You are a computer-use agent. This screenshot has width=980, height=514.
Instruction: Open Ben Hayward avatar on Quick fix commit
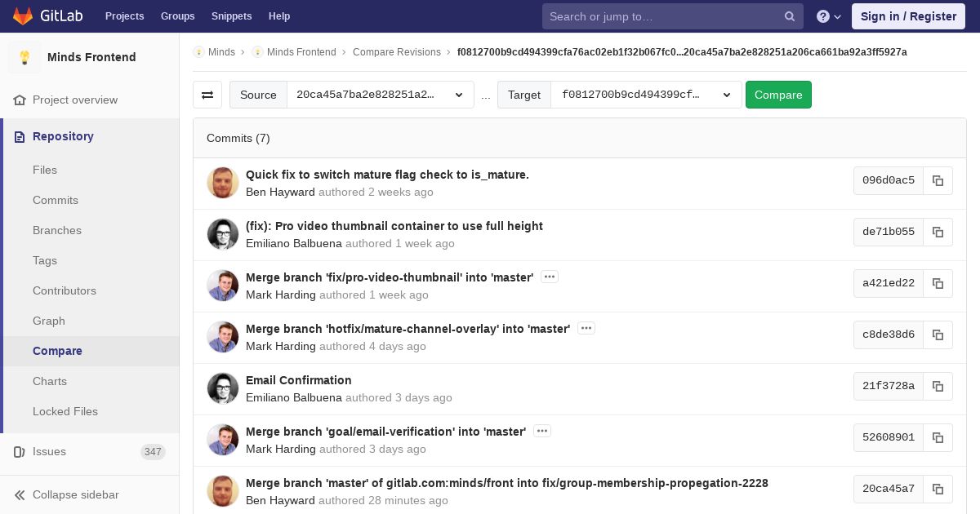pos(223,183)
